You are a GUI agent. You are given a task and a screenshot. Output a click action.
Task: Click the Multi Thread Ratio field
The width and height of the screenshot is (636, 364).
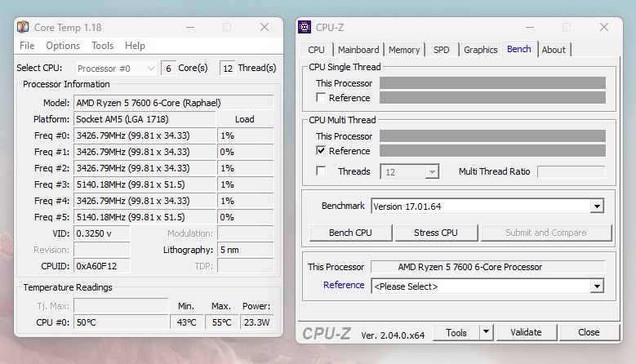point(572,171)
